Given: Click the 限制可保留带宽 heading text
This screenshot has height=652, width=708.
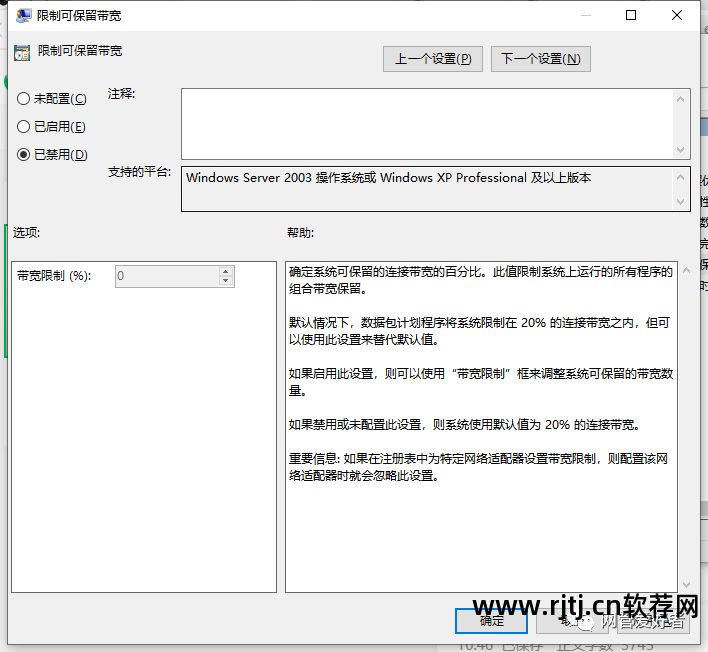Looking at the screenshot, I should tap(80, 51).
